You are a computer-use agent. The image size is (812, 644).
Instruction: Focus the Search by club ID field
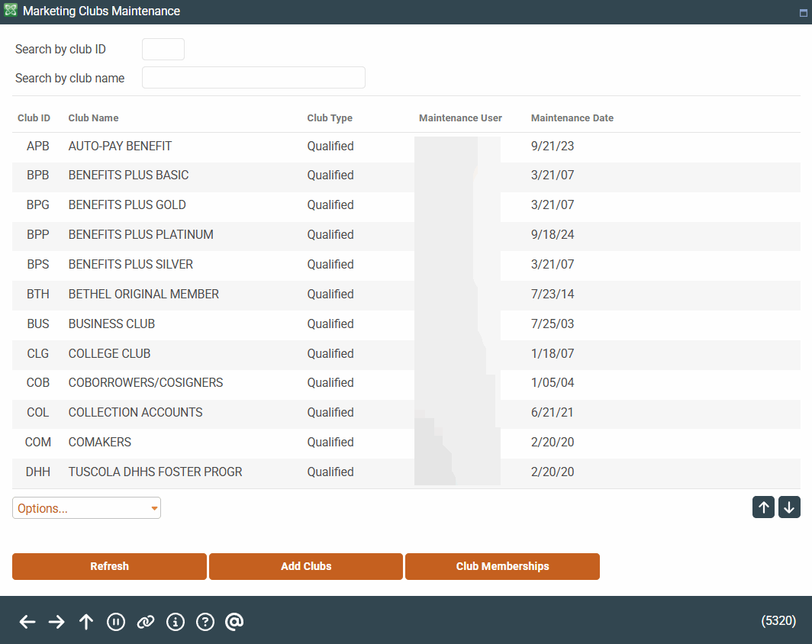(163, 50)
